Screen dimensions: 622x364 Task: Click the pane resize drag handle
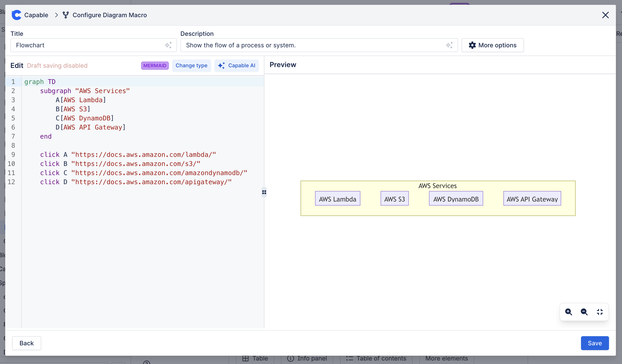coord(264,192)
